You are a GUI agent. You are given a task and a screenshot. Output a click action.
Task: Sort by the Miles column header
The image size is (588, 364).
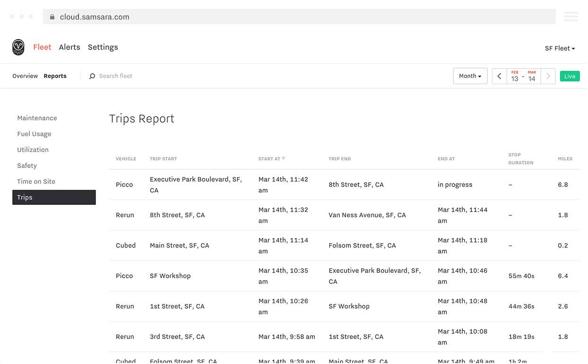tap(565, 159)
